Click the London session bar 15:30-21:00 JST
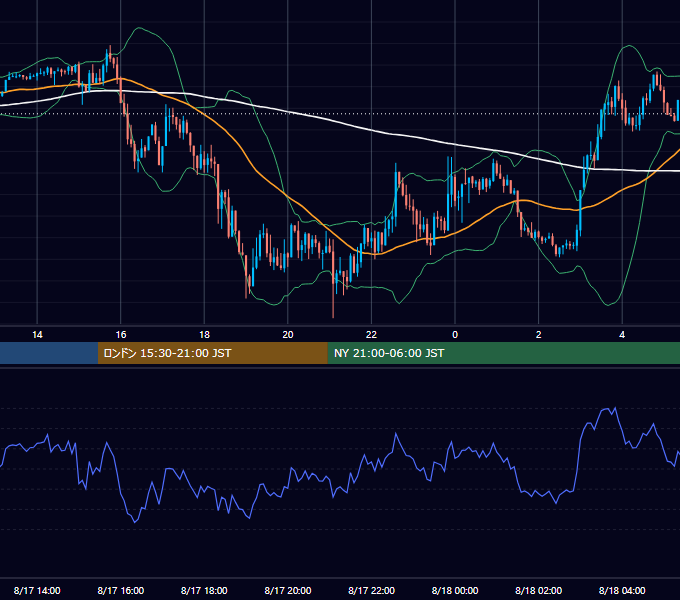The image size is (680, 600). tap(212, 353)
